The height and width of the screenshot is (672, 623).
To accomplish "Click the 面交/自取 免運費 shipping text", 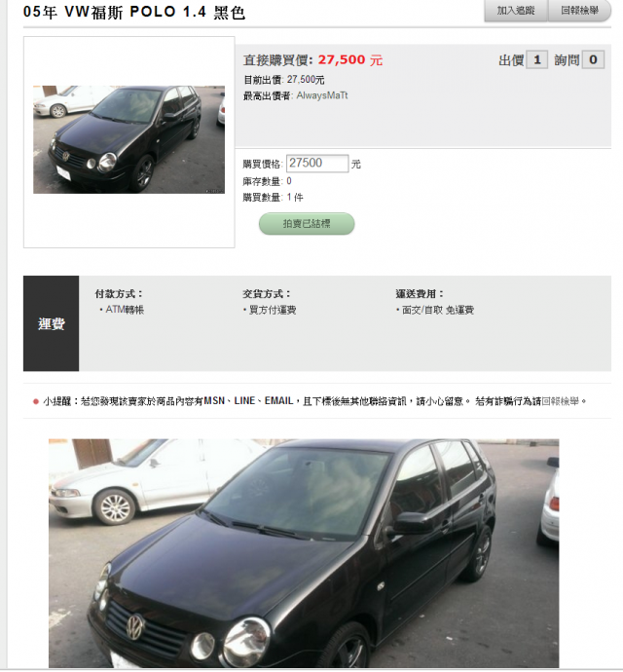I will (x=438, y=310).
